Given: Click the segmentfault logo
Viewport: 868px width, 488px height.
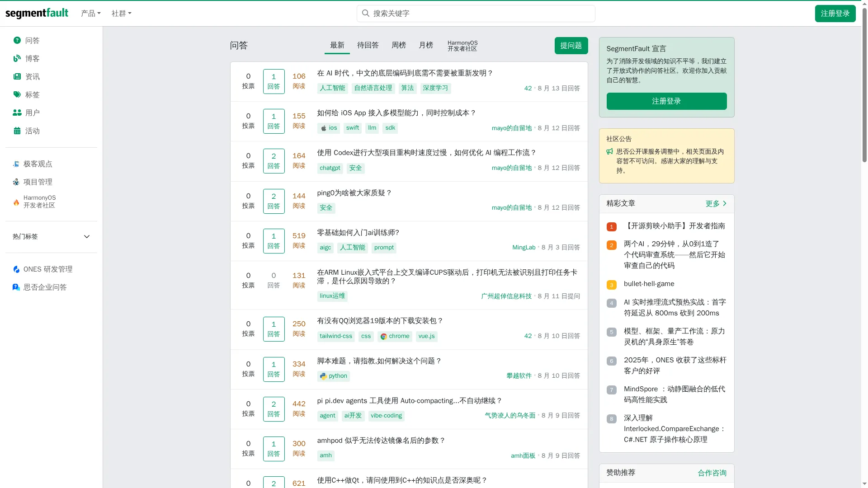Looking at the screenshot, I should click(x=37, y=13).
